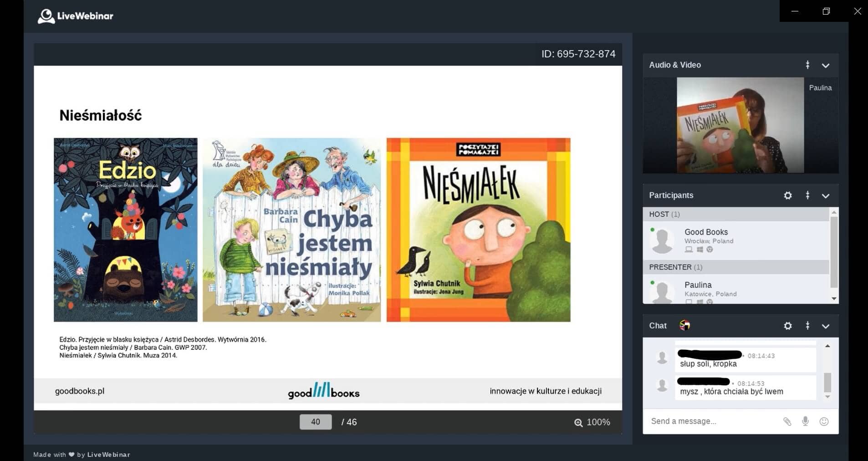Minimize the LiveWebinar window

(795, 11)
